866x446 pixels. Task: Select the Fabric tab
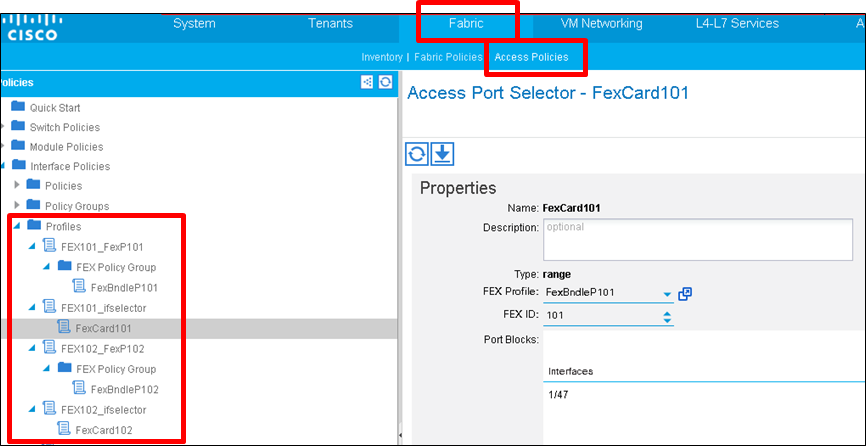[x=467, y=24]
